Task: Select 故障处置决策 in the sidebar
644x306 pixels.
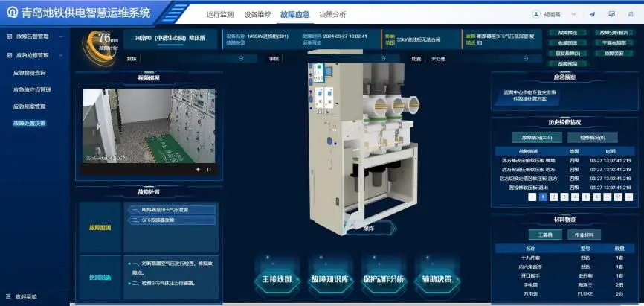Action: (30, 123)
